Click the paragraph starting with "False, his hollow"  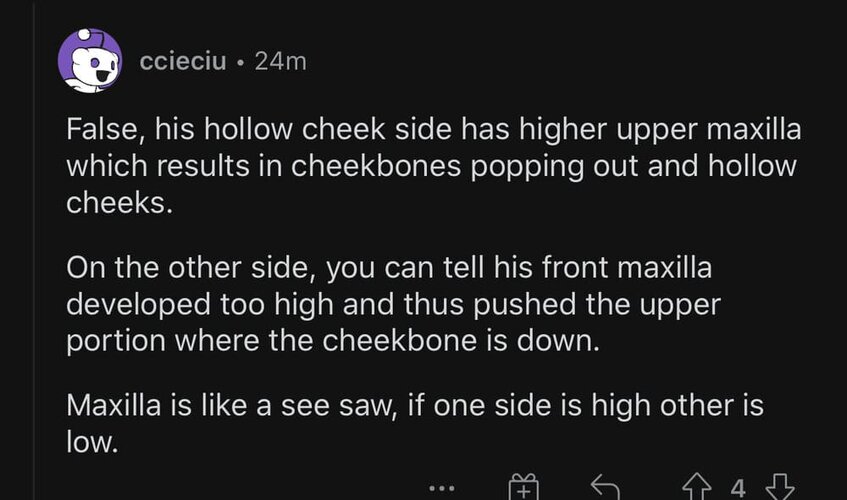[433, 166]
